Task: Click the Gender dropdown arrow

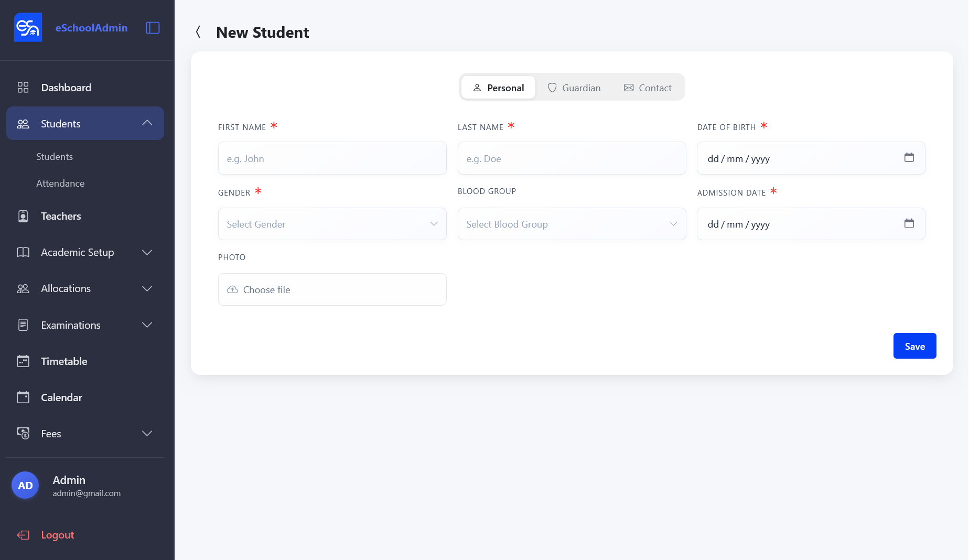Action: (x=434, y=224)
